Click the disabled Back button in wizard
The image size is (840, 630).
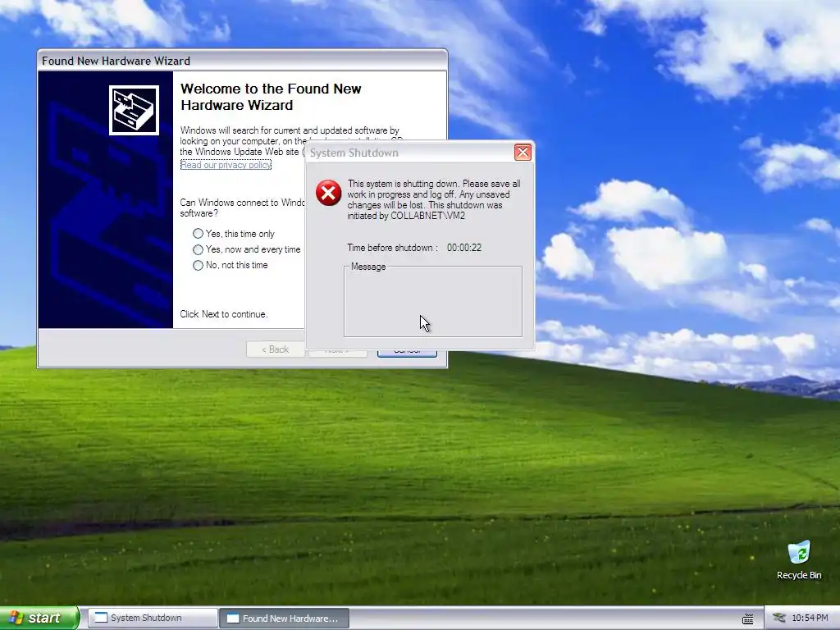click(276, 349)
